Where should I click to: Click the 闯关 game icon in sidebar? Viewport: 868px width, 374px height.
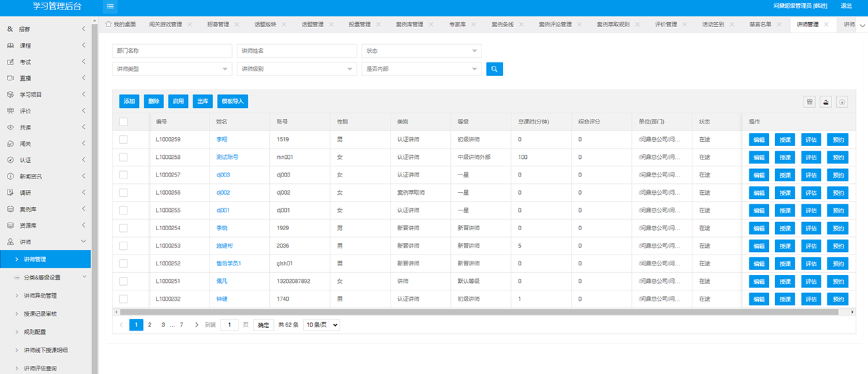(x=10, y=143)
